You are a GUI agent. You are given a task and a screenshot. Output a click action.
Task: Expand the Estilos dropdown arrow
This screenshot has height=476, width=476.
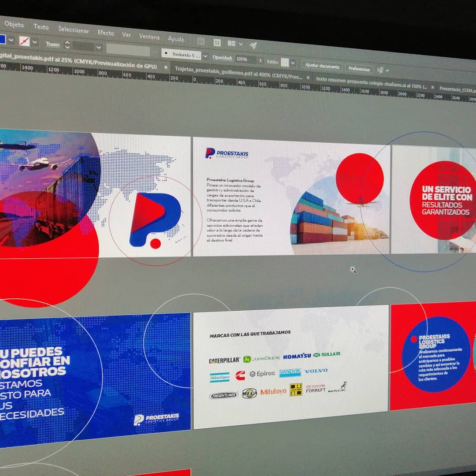[x=293, y=63]
